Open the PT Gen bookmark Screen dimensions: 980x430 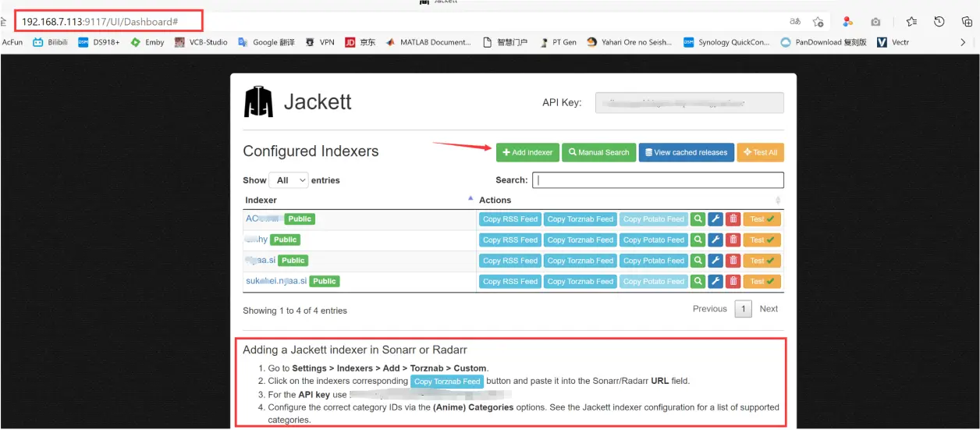tap(557, 42)
